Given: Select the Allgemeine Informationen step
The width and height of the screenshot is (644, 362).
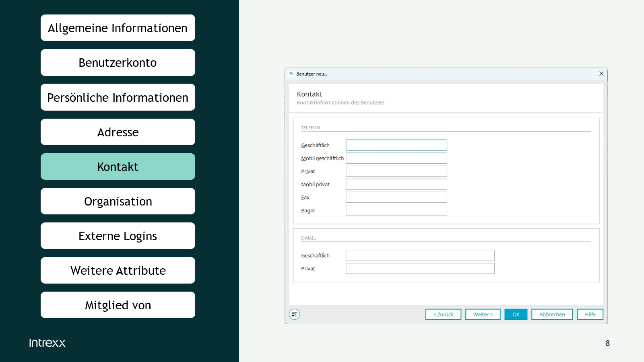Looking at the screenshot, I should (118, 28).
